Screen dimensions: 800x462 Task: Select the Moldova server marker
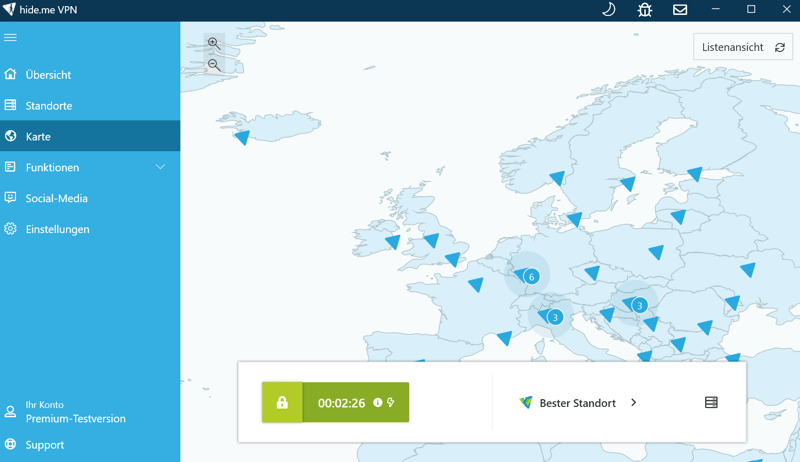(733, 303)
